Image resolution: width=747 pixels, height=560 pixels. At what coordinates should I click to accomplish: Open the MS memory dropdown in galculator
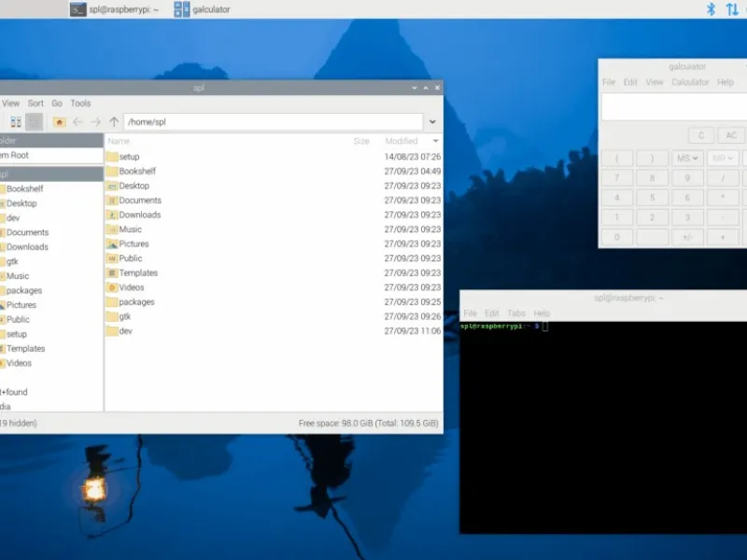point(687,158)
